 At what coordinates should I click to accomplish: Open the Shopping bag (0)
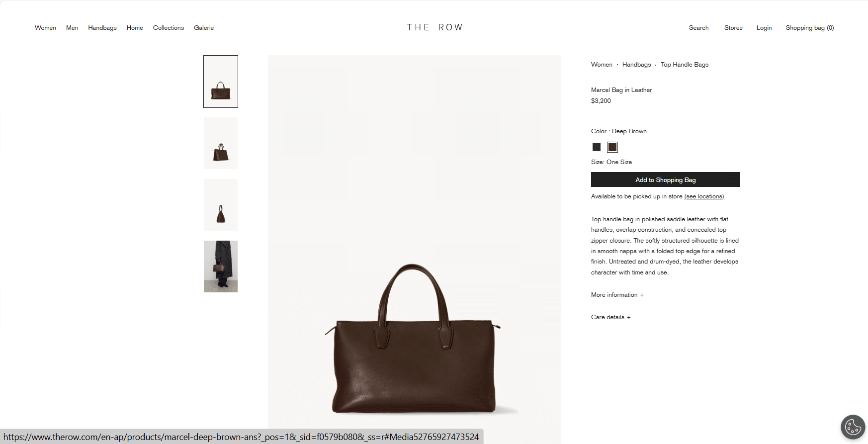coord(810,28)
